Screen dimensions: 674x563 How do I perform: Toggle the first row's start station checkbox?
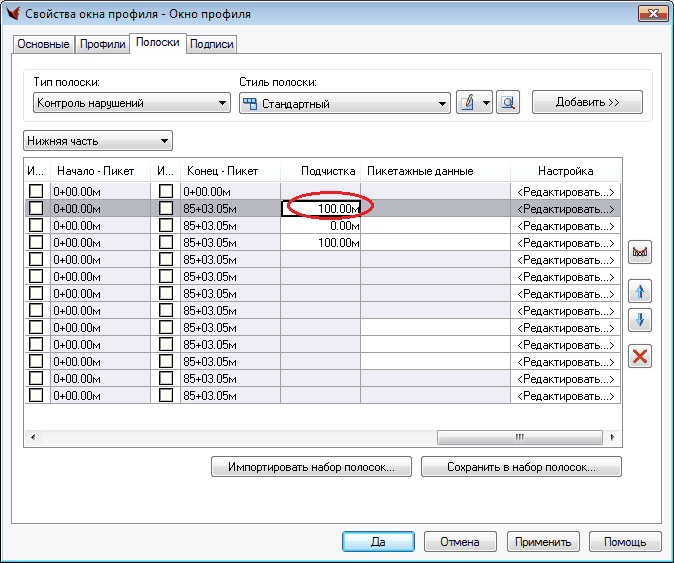pos(36,191)
